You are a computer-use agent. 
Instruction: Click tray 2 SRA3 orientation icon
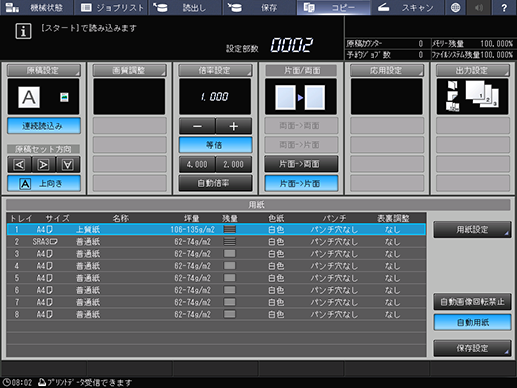point(53,241)
